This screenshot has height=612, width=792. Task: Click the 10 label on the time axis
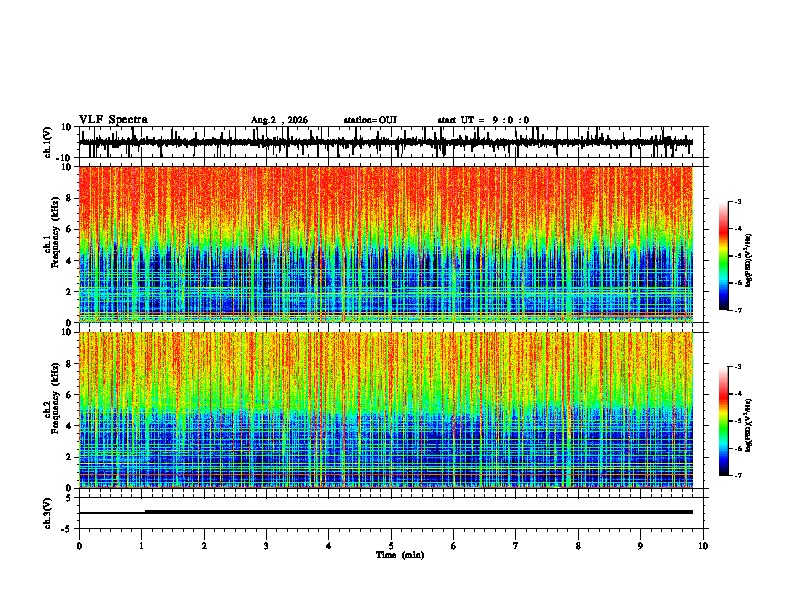703,546
